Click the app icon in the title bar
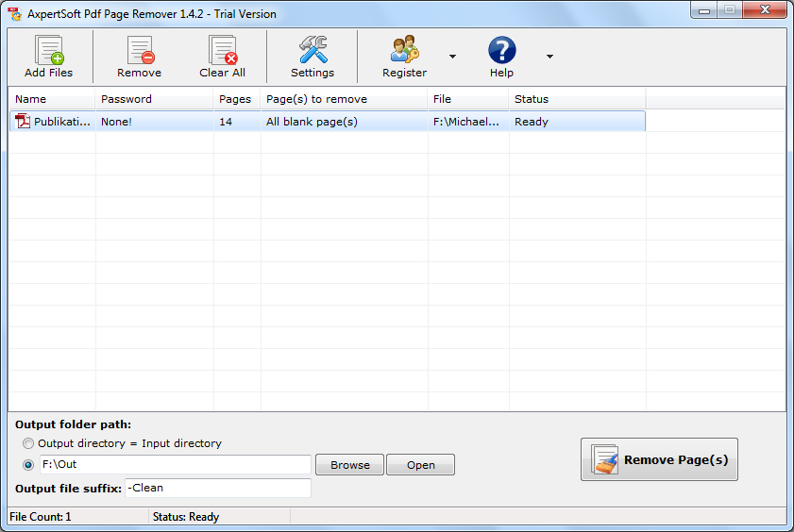The width and height of the screenshot is (794, 532). click(x=15, y=13)
